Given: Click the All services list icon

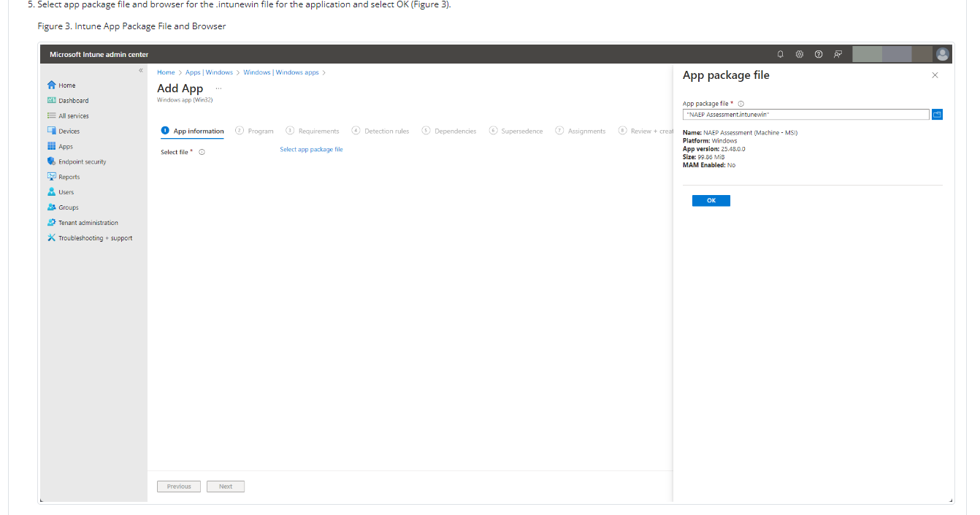Looking at the screenshot, I should coord(52,115).
